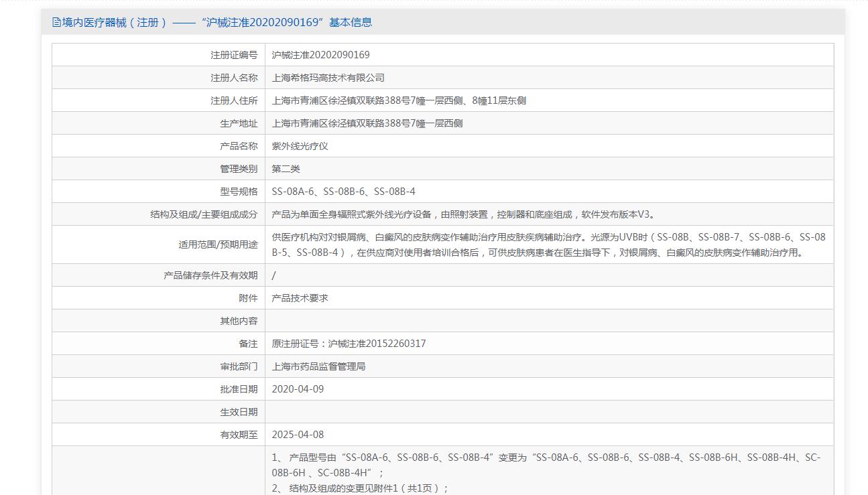Click the 产品储存条件及有效期 field label
Screen dimensions: 868x495
pyautogui.click(x=210, y=275)
